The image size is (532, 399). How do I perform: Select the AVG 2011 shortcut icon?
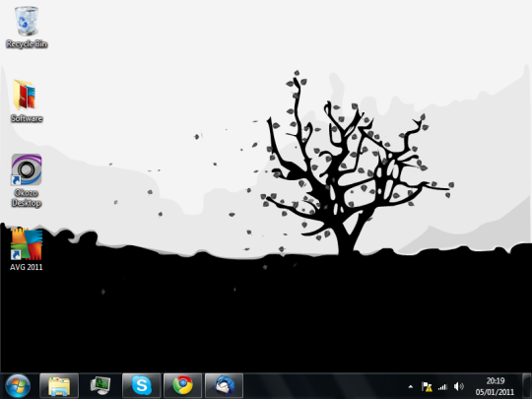27,243
